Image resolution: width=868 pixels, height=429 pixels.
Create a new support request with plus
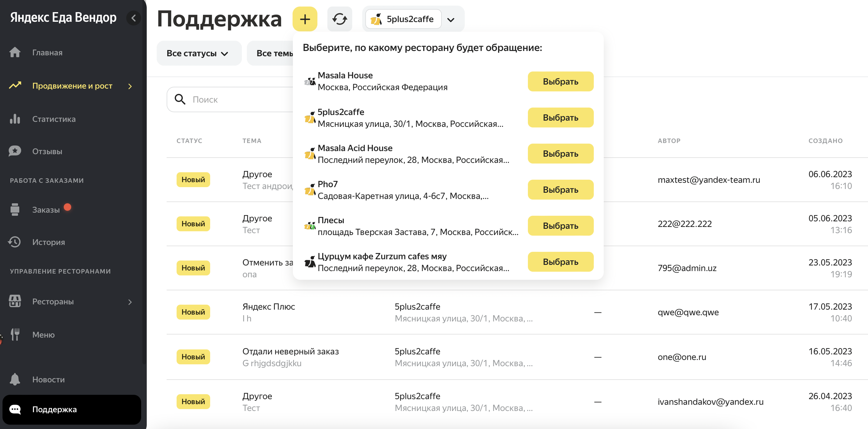pyautogui.click(x=305, y=19)
